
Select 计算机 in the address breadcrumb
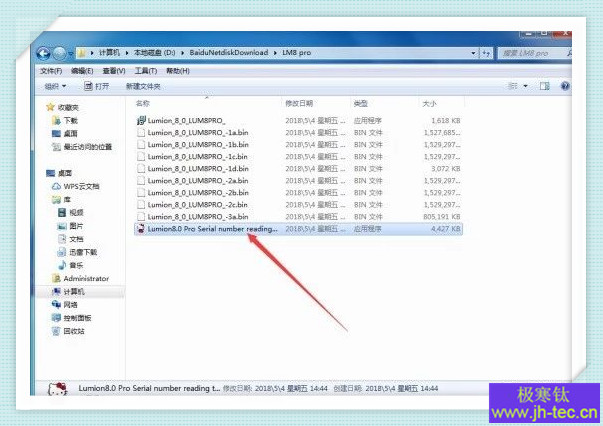pyautogui.click(x=110, y=53)
